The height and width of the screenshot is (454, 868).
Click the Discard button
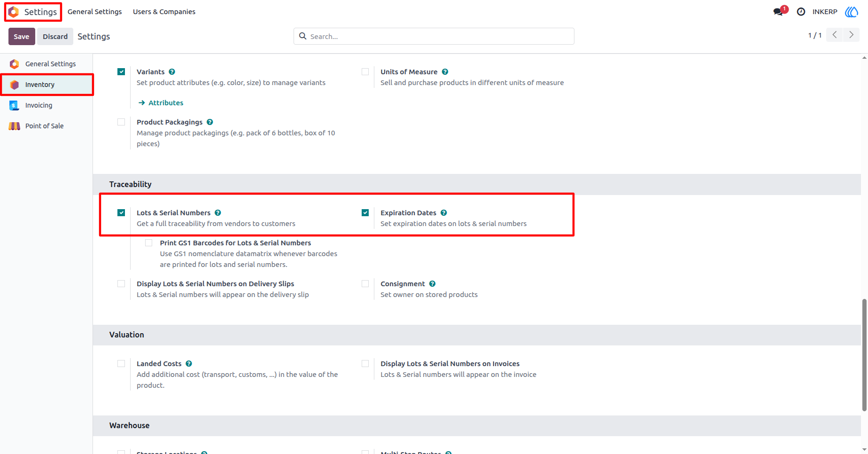click(x=55, y=37)
